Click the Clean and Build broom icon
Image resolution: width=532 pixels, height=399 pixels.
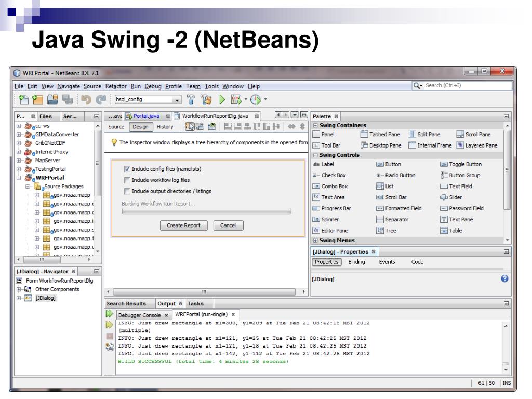coord(206,99)
